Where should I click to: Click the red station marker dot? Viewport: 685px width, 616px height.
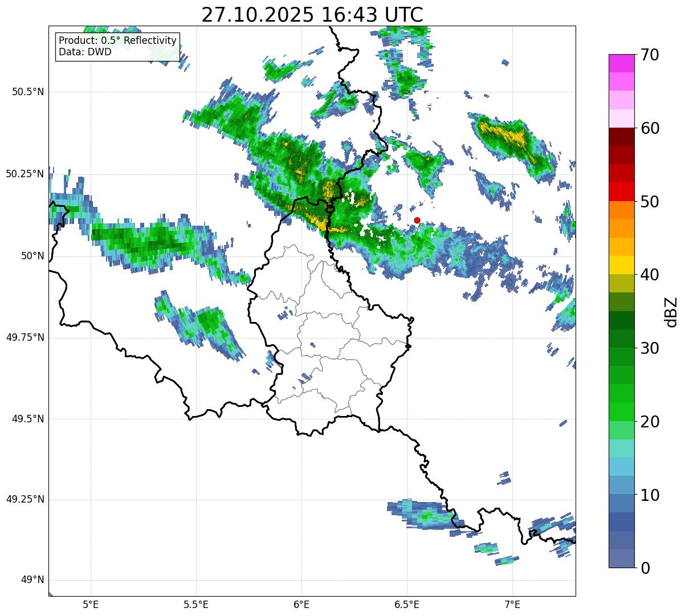pos(417,220)
